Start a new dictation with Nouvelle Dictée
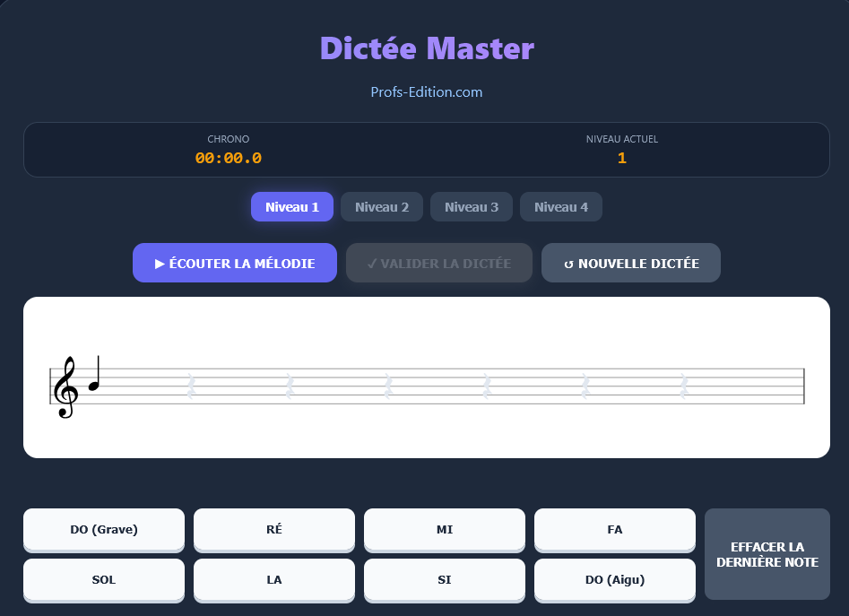The image size is (849, 616). [630, 263]
